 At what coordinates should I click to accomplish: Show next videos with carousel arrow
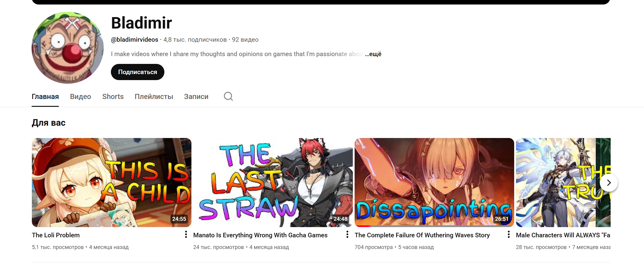tap(609, 183)
